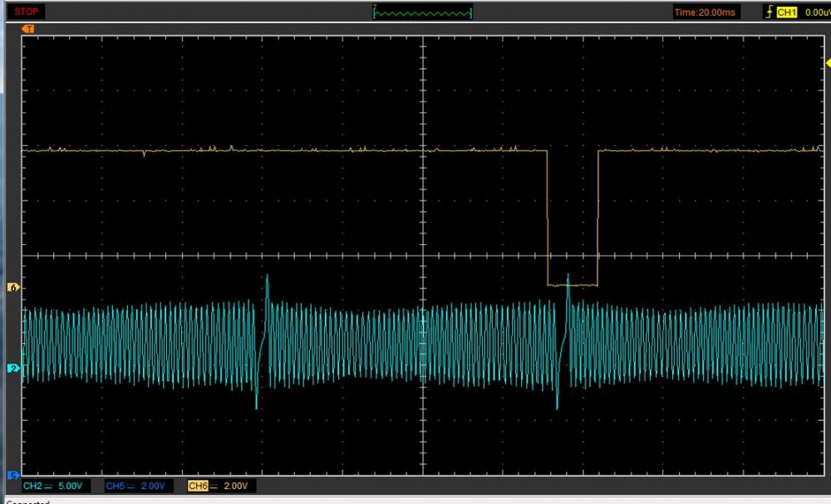The height and width of the screenshot is (504, 831).
Task: Click the CH1 trigger source badge
Action: [x=786, y=12]
